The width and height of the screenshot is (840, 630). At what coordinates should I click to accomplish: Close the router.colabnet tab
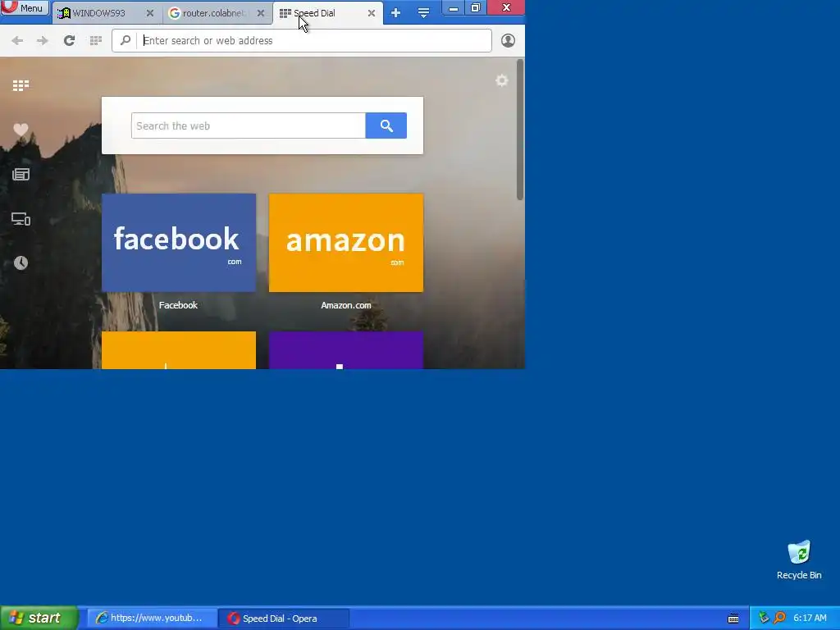(261, 13)
